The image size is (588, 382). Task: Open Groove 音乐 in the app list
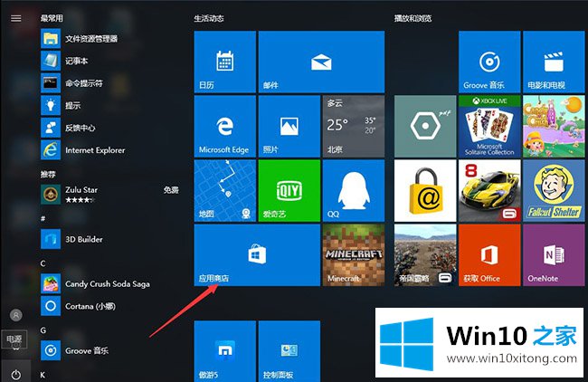[110, 350]
